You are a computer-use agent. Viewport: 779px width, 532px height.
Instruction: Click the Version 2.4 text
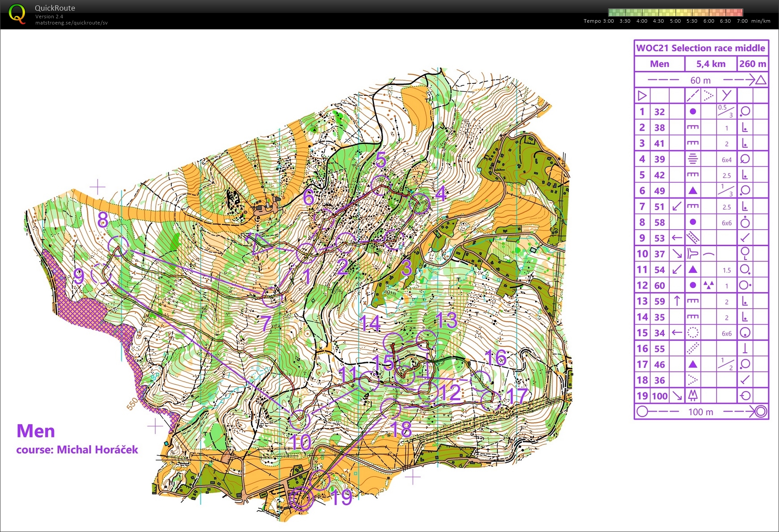coord(49,16)
